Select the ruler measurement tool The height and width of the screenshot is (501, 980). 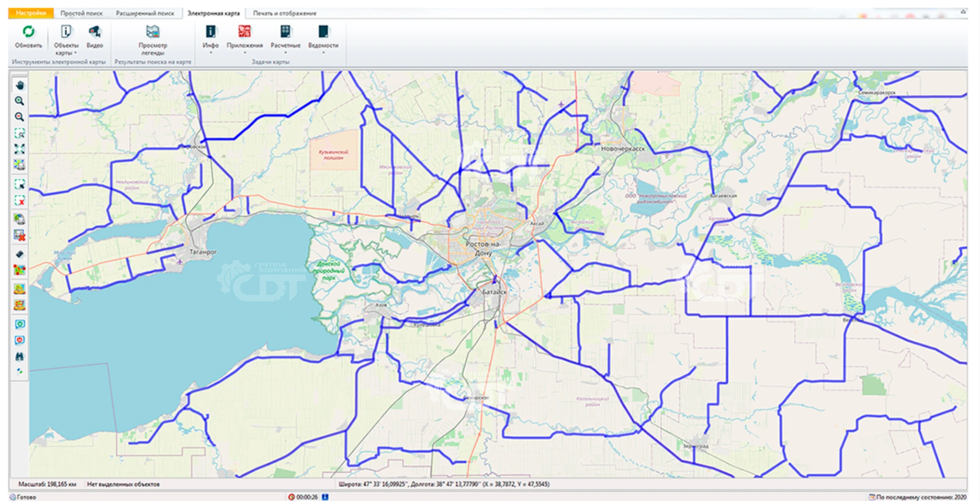pyautogui.click(x=20, y=254)
